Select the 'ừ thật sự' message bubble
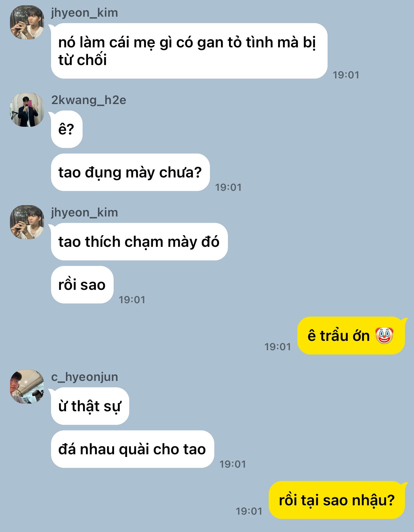414x532 pixels. (90, 406)
